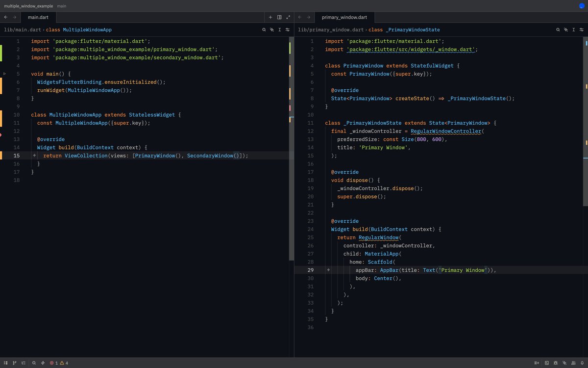Open diagnostics showing 1 error 4 warnings
Screen dimensions: 588x368
pyautogui.click(x=59, y=363)
